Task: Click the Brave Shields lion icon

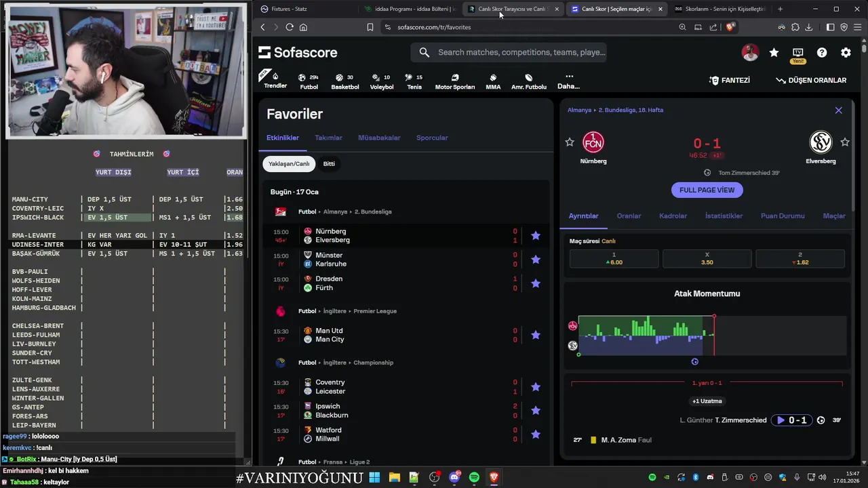Action: (730, 27)
